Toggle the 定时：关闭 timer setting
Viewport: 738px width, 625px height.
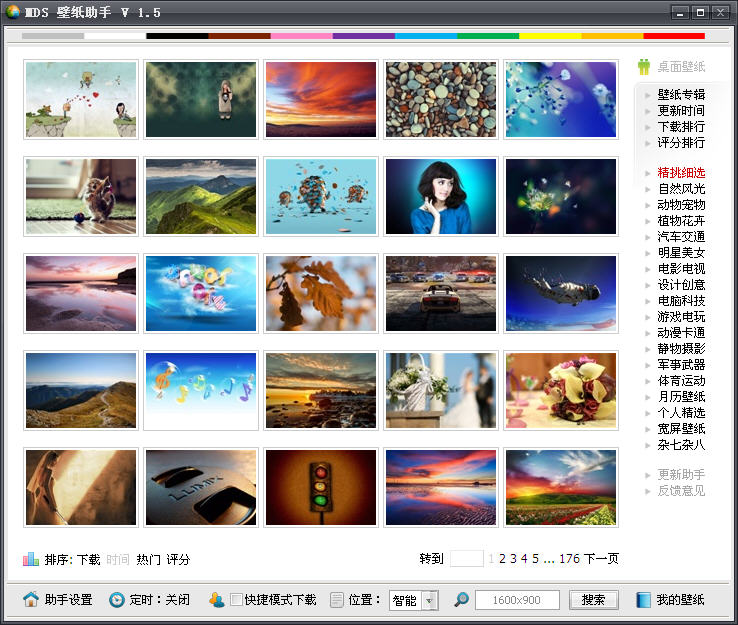(x=160, y=600)
